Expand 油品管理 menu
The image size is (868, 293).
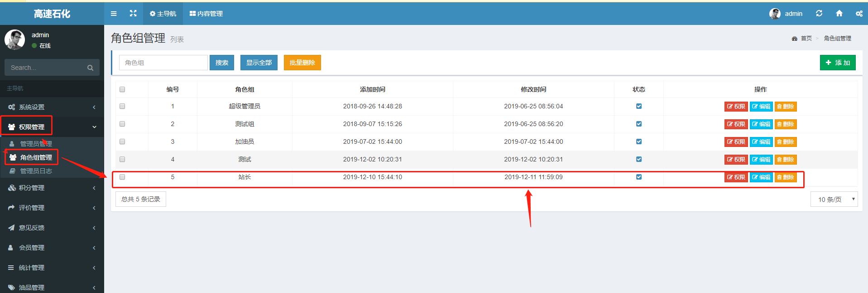coord(52,288)
